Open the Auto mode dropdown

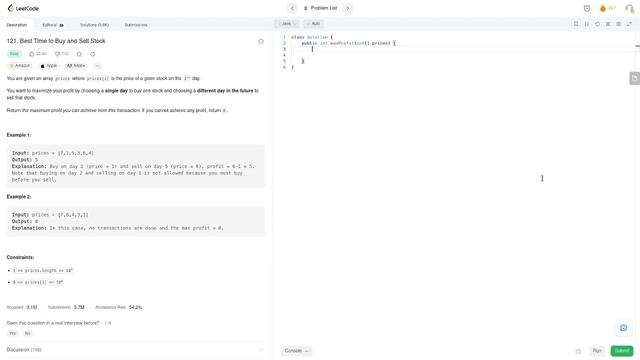(314, 24)
